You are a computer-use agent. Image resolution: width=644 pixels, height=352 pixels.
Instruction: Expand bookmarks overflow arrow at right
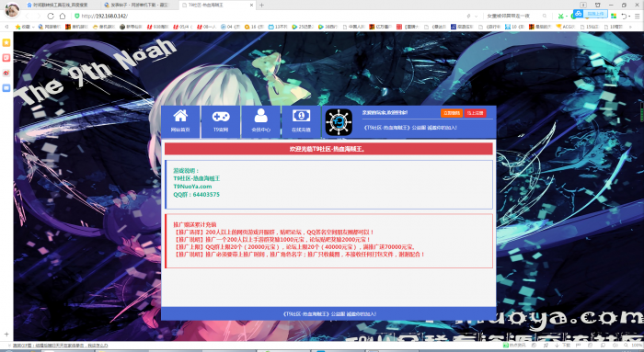click(x=631, y=27)
